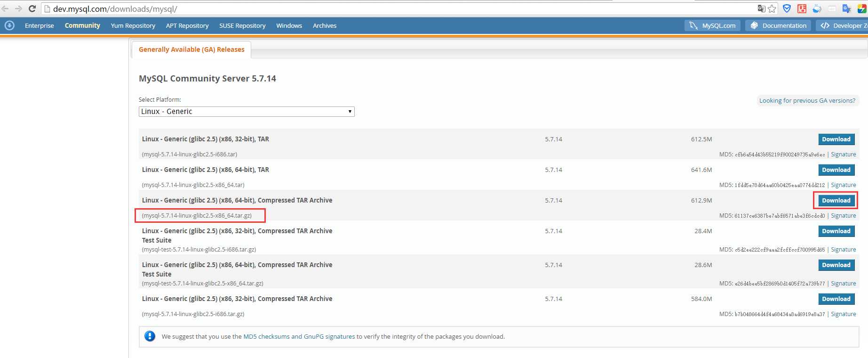Click the 641.6M file size text
Image resolution: width=868 pixels, height=358 pixels.
pos(701,170)
